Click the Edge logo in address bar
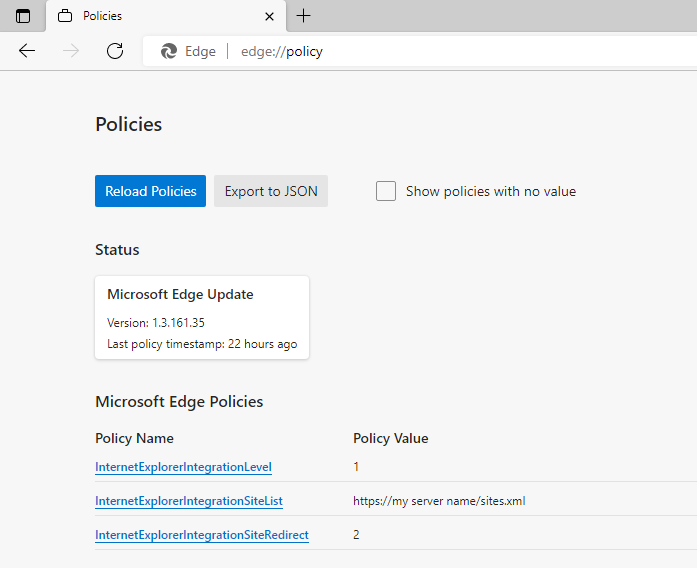The width and height of the screenshot is (697, 568). tap(169, 52)
